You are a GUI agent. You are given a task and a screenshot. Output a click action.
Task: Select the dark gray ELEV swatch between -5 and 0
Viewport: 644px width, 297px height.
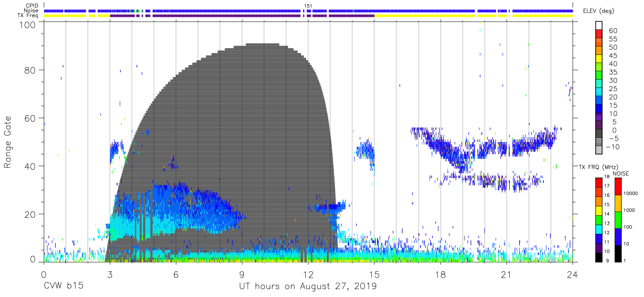(x=598, y=134)
